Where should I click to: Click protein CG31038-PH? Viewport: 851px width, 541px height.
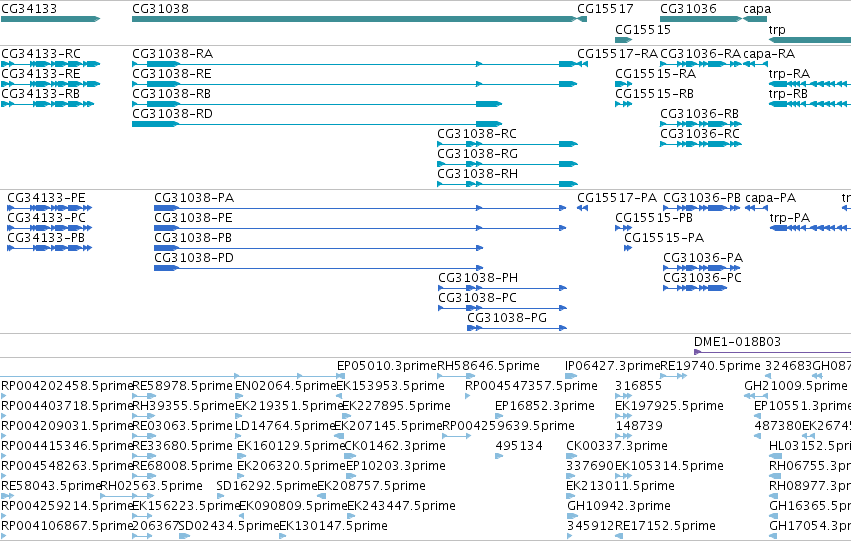(478, 278)
